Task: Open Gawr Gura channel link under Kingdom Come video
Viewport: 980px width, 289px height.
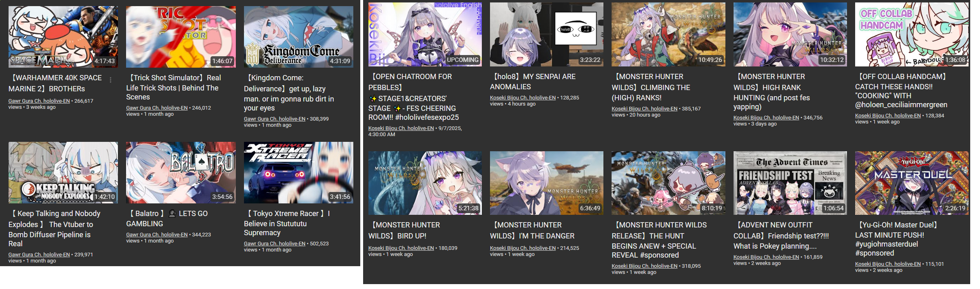Action: (275, 119)
